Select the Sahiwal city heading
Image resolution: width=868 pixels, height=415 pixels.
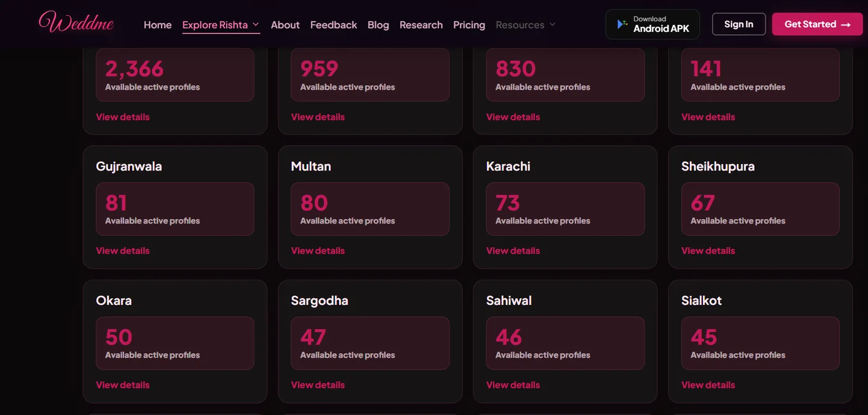(x=509, y=301)
